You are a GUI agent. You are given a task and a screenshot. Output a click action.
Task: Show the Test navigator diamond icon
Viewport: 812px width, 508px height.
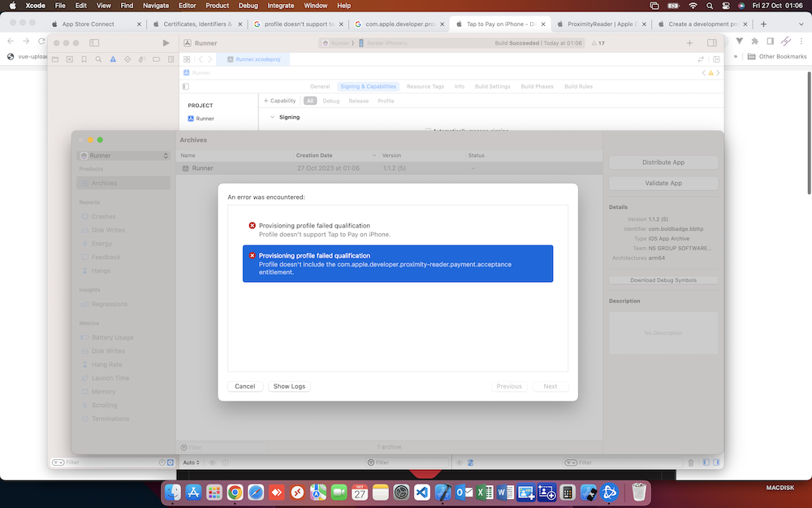[127, 59]
